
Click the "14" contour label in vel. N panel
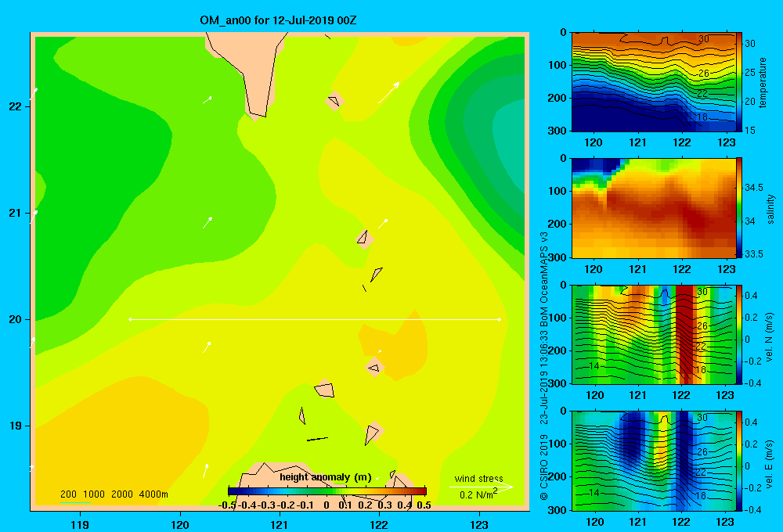click(594, 366)
